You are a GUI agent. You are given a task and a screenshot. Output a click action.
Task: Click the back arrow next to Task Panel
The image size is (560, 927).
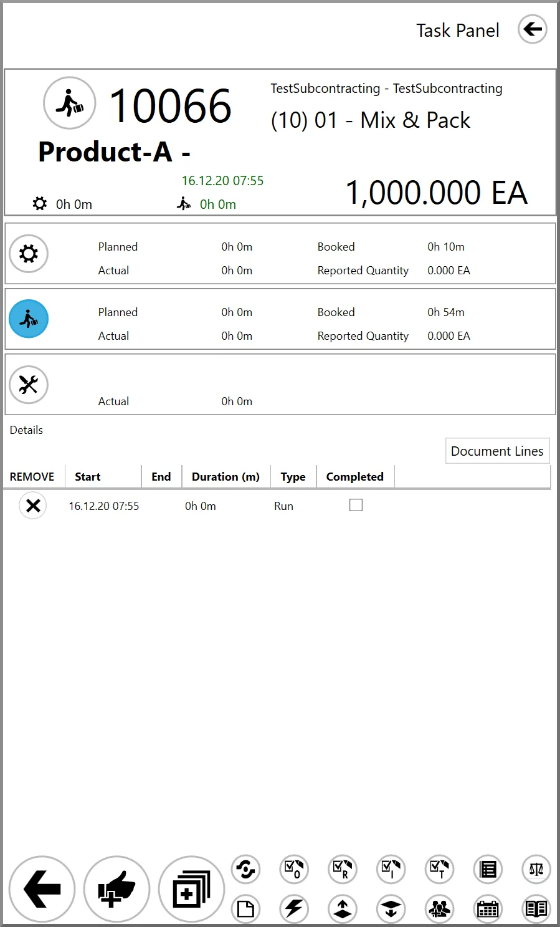pos(533,29)
